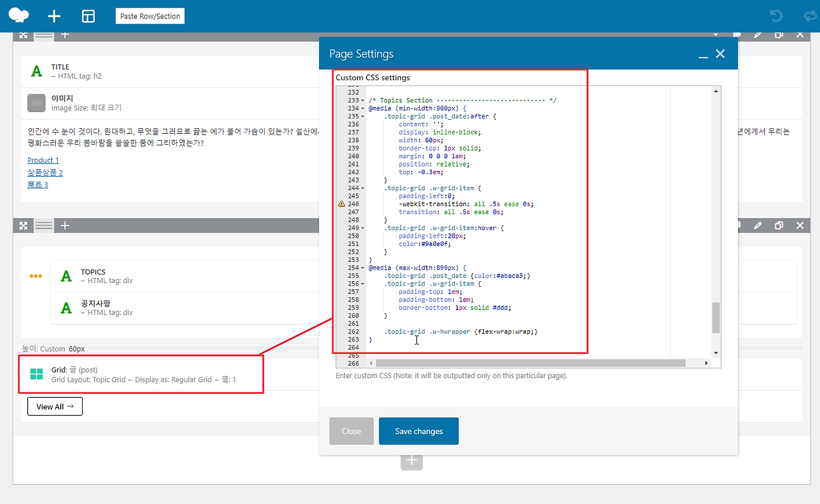Viewport: 820px width, 504px height.
Task: Click Paste Row/Section button
Action: pyautogui.click(x=150, y=16)
